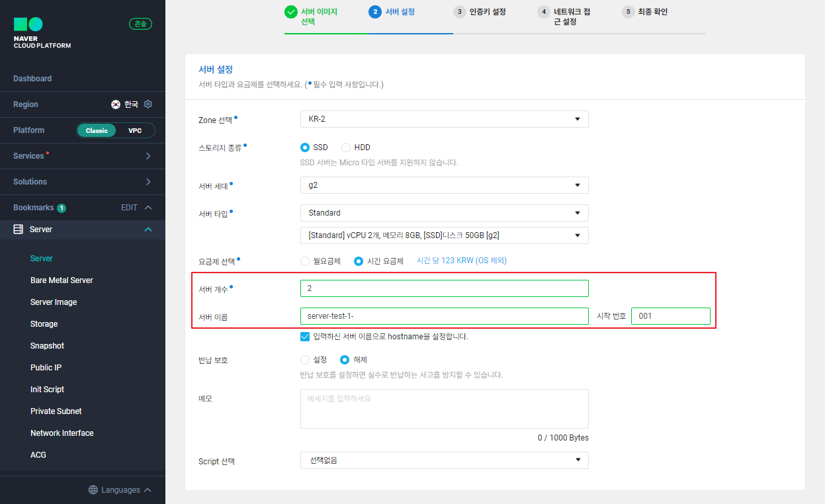Open the Zone 선택 dropdown showing KR-2
The width and height of the screenshot is (825, 504).
[444, 119]
